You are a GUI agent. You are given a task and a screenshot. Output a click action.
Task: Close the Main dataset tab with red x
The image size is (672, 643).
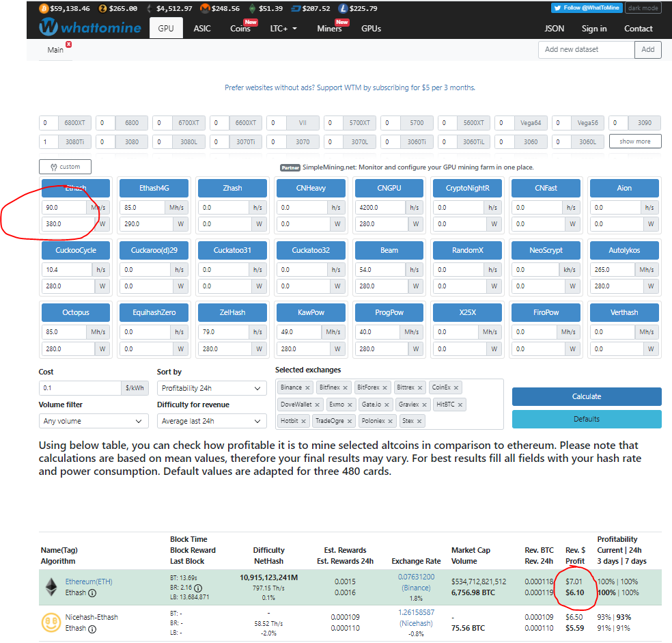pyautogui.click(x=68, y=44)
